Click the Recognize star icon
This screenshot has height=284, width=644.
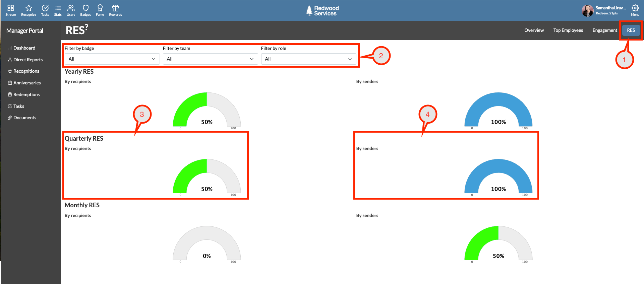pos(28,10)
